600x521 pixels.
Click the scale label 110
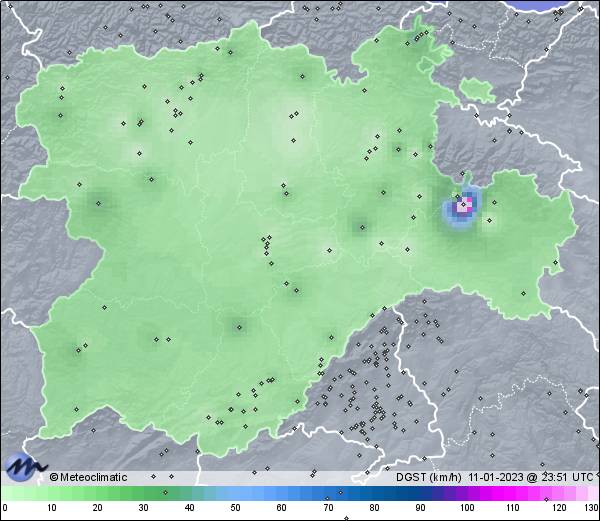[x=513, y=508]
